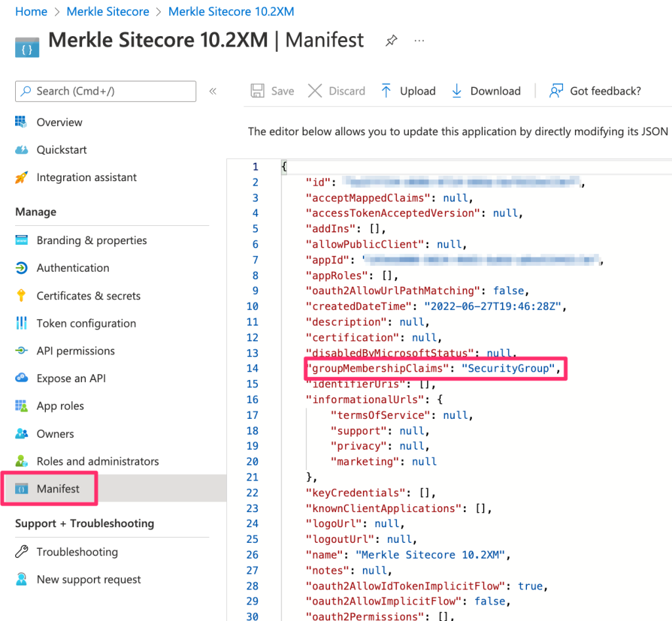Click the Discard button label
This screenshot has height=621, width=672.
[346, 91]
